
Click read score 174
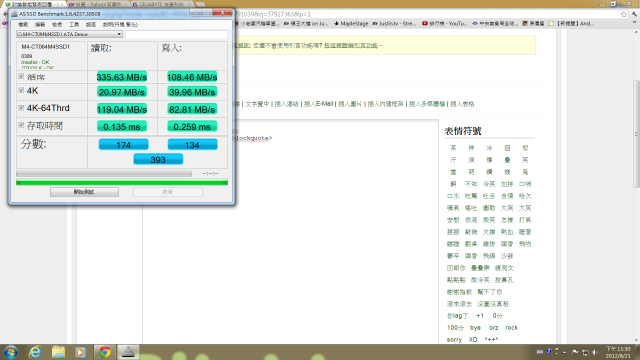point(123,144)
